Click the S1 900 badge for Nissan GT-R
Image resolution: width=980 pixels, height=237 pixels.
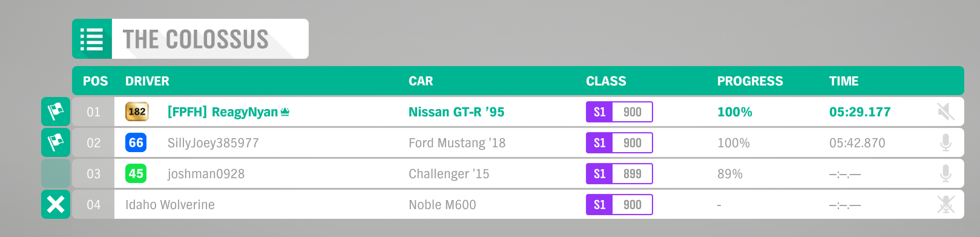(619, 112)
